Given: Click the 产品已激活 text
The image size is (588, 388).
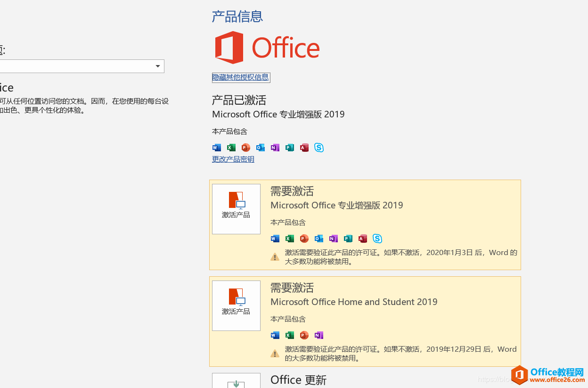Looking at the screenshot, I should [x=239, y=100].
